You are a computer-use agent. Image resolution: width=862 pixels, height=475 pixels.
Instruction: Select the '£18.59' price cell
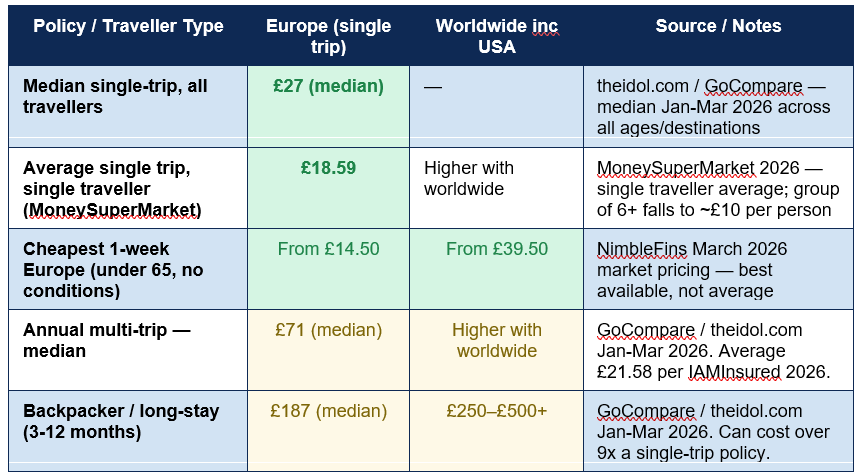[328, 188]
